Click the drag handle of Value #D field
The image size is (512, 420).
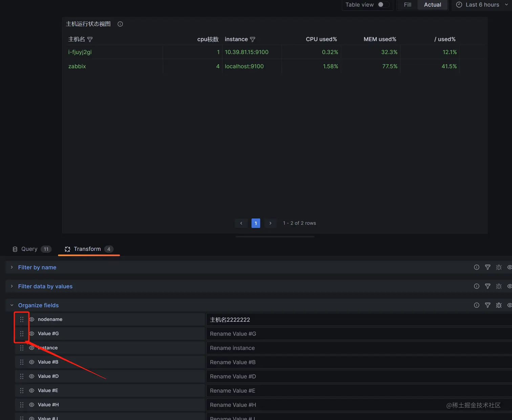[22, 376]
